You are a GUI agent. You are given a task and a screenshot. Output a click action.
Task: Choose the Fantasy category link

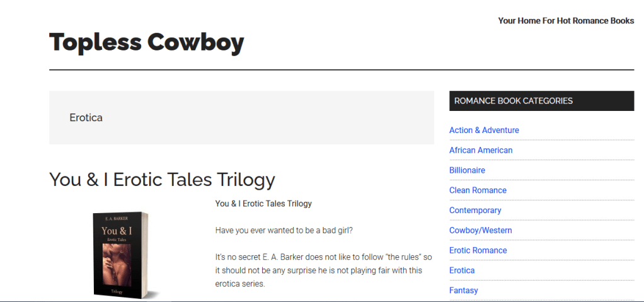tap(463, 291)
